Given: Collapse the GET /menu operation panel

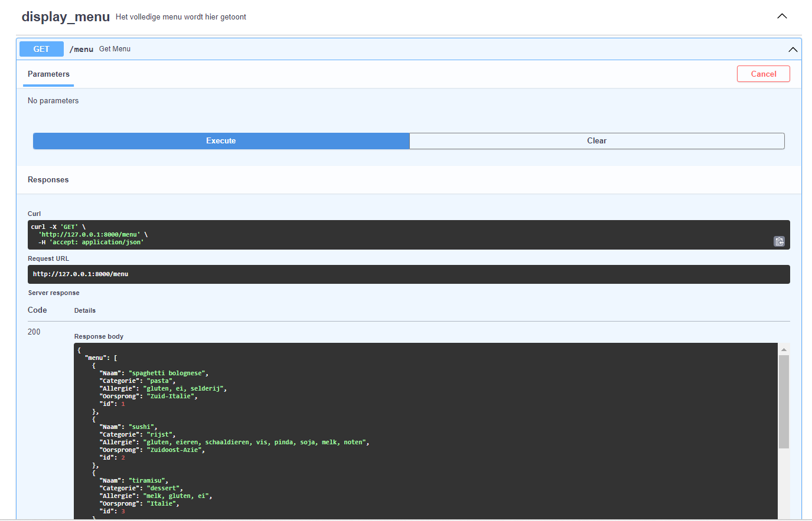Looking at the screenshot, I should coord(793,50).
